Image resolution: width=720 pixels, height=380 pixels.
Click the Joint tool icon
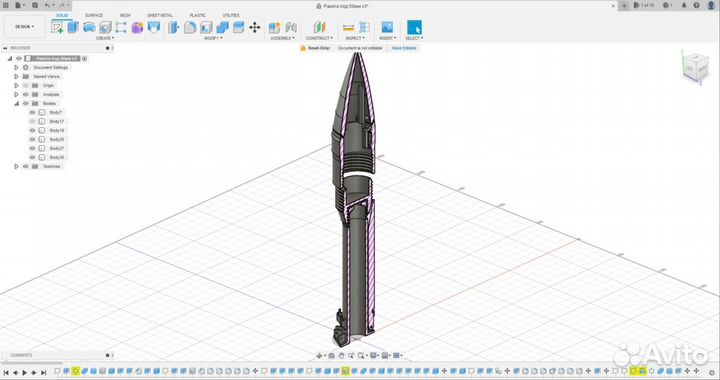point(291,27)
